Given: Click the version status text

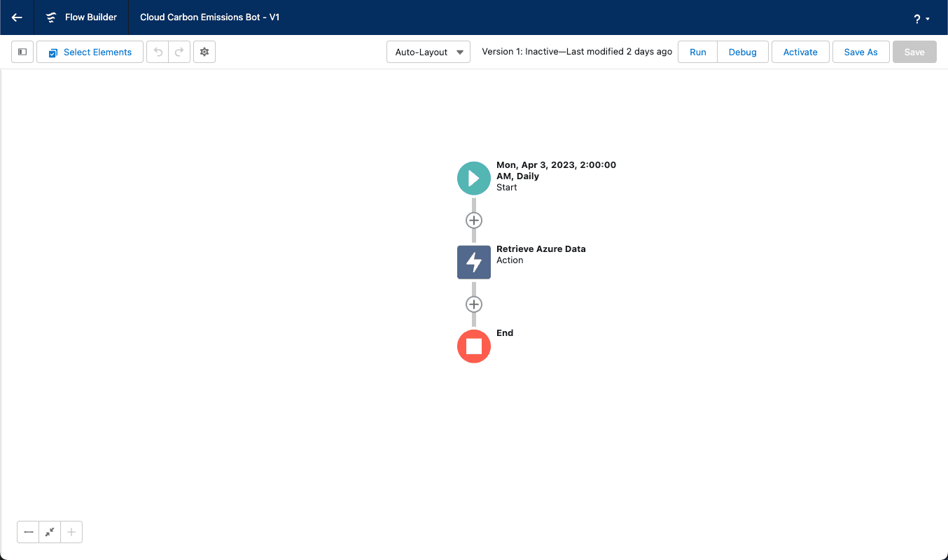Looking at the screenshot, I should [577, 52].
